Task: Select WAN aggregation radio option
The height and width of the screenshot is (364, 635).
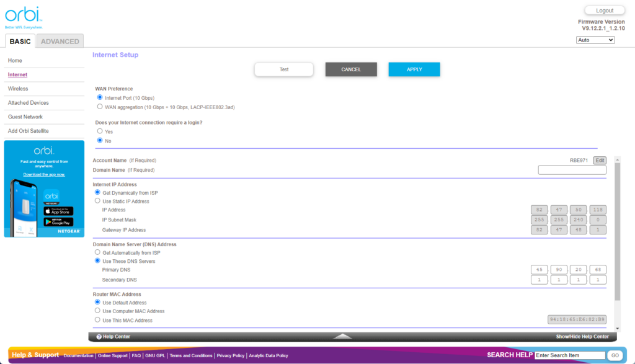Action: [100, 107]
